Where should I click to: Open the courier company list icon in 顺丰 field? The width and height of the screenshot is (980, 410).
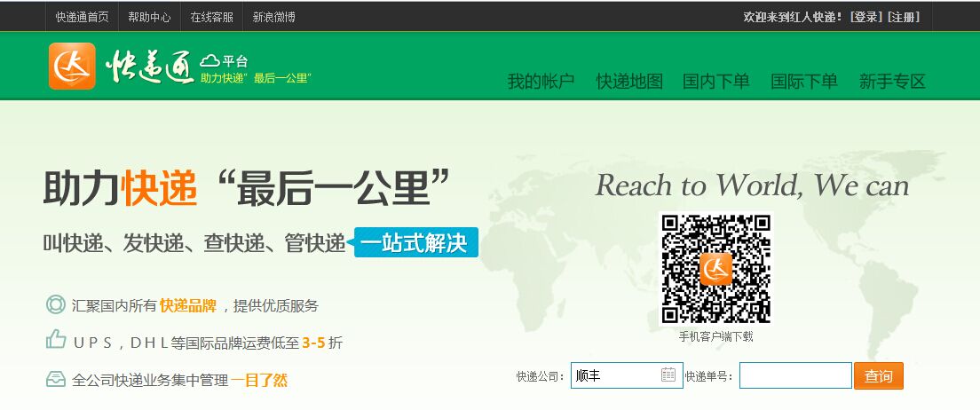[x=668, y=375]
